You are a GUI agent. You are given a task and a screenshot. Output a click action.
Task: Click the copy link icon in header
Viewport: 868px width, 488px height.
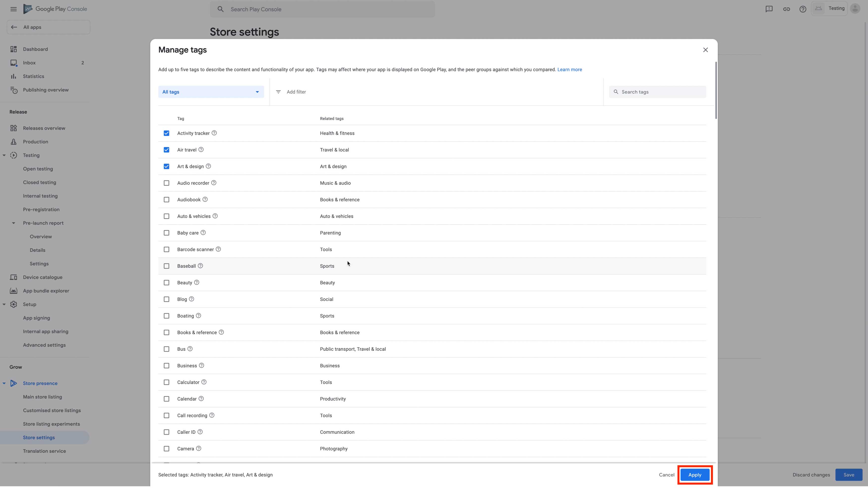786,9
